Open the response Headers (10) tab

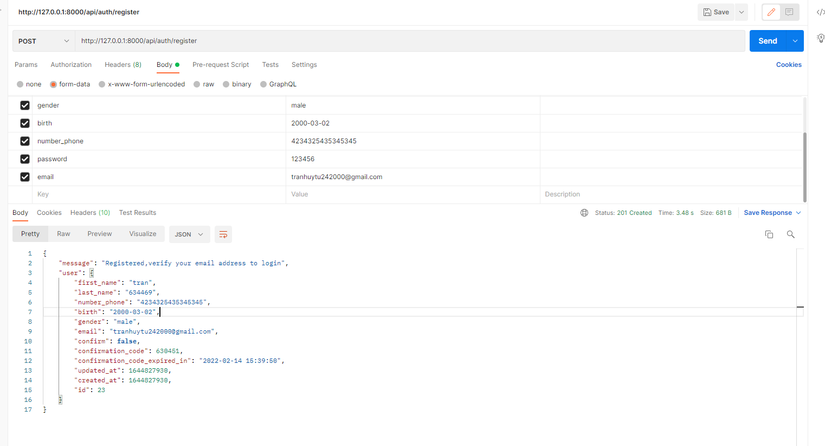coord(90,213)
